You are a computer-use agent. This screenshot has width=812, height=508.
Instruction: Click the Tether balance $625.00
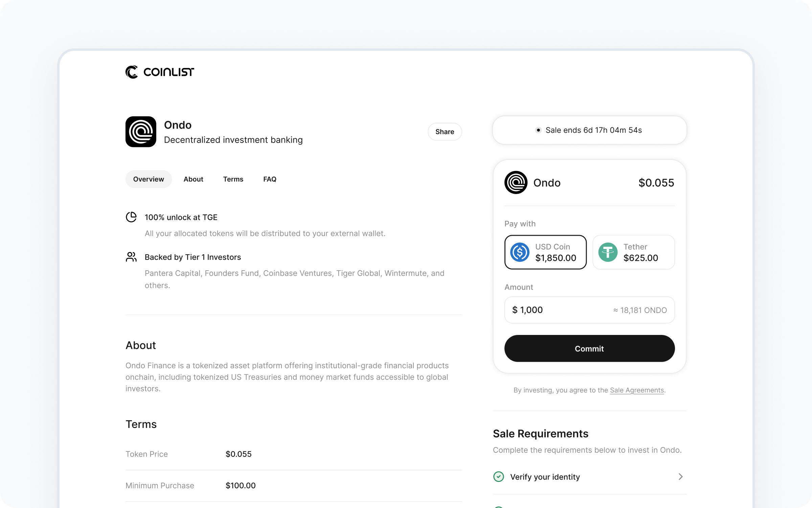click(x=641, y=258)
